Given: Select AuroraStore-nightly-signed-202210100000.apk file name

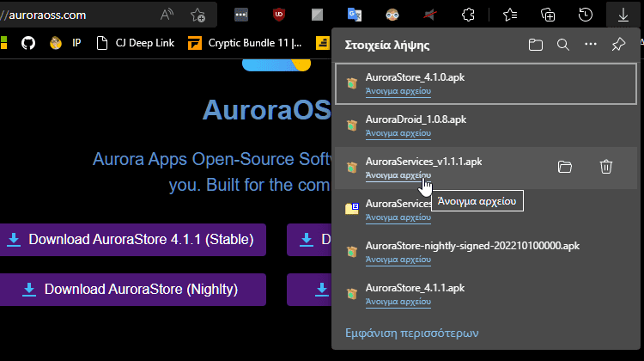Looking at the screenshot, I should tap(472, 246).
